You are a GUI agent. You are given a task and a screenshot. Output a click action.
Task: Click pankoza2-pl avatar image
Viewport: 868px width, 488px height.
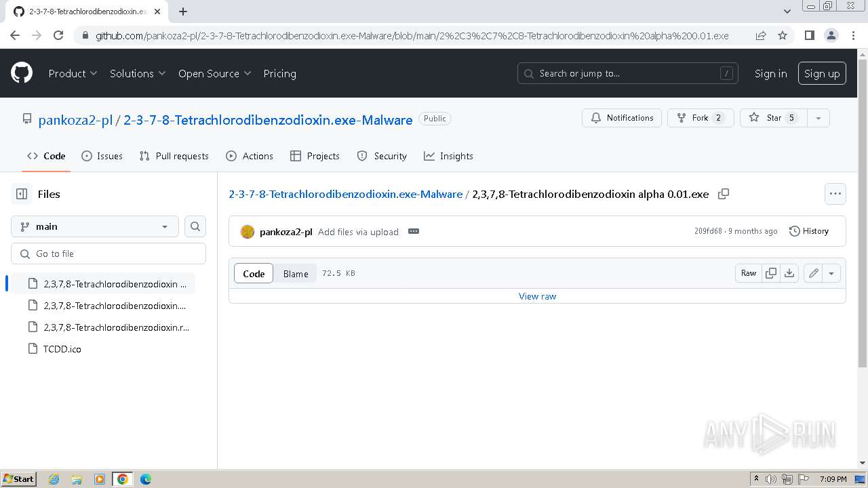[248, 232]
